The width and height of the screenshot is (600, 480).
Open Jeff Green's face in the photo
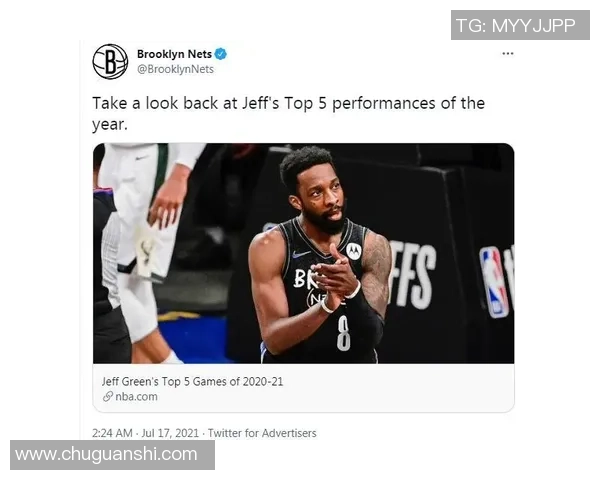[321, 191]
